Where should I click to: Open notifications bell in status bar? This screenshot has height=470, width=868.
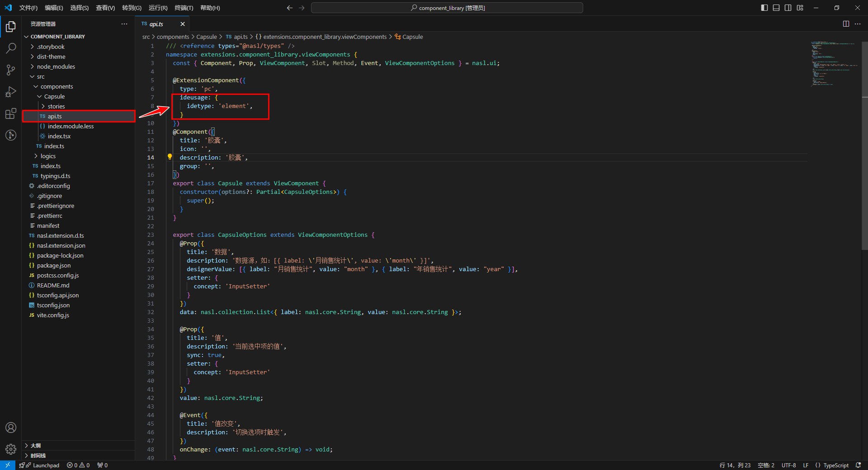click(858, 465)
